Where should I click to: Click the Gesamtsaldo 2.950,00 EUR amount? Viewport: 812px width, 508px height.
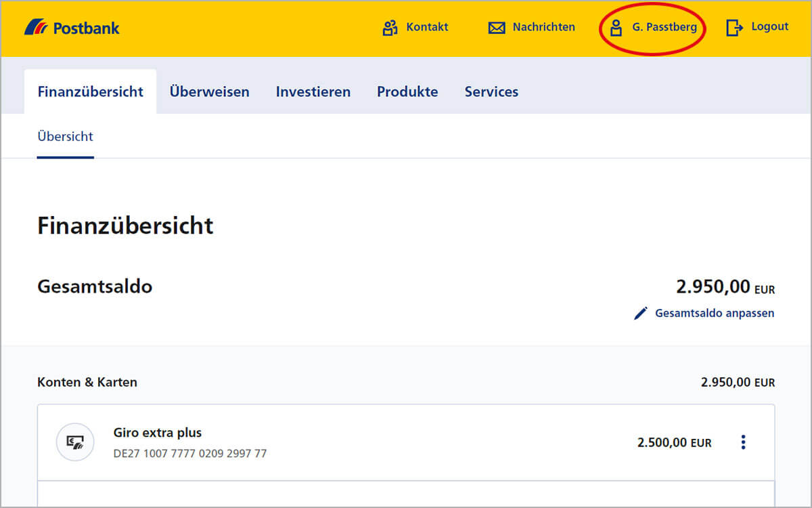[x=725, y=287]
